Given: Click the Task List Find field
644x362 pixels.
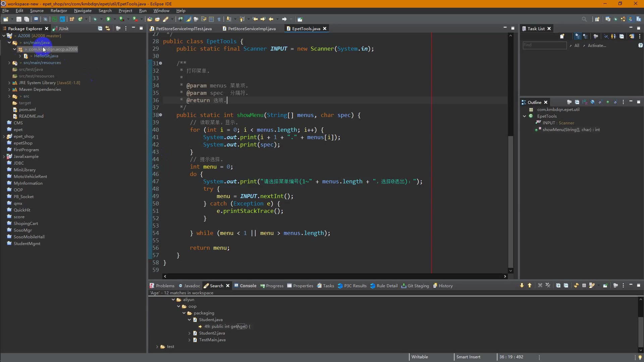Looking at the screenshot, I should 544,45.
